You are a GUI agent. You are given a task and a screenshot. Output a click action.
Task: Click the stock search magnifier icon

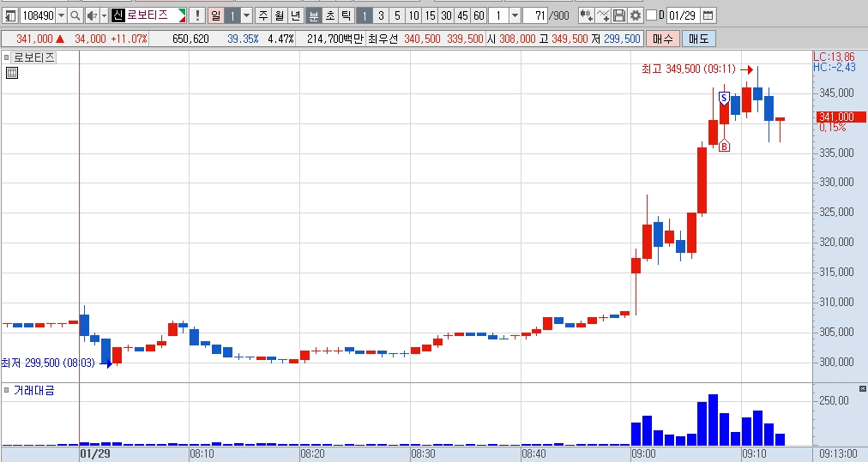click(x=75, y=15)
